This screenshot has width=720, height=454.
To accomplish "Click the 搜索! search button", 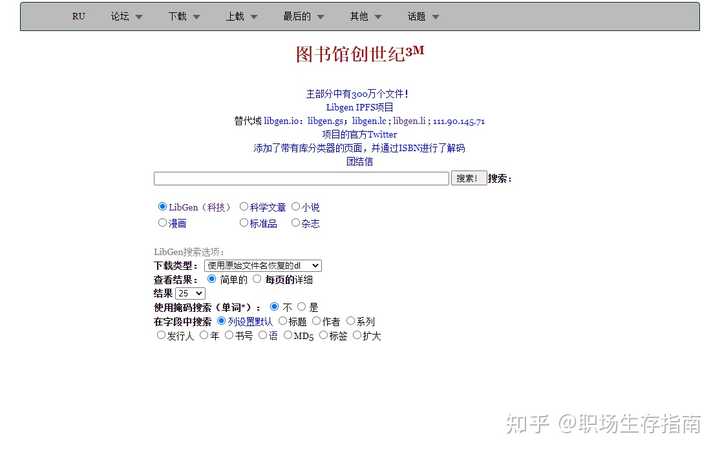I will (468, 178).
